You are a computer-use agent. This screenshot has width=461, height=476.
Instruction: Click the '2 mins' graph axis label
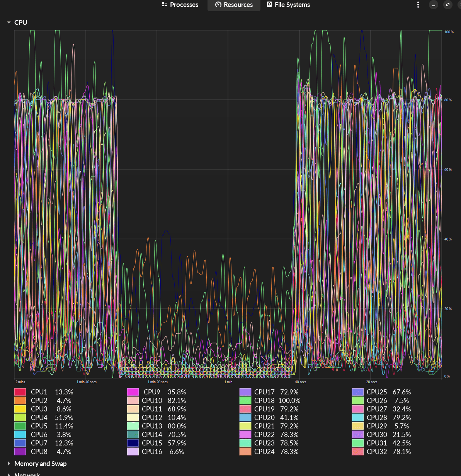click(x=20, y=382)
